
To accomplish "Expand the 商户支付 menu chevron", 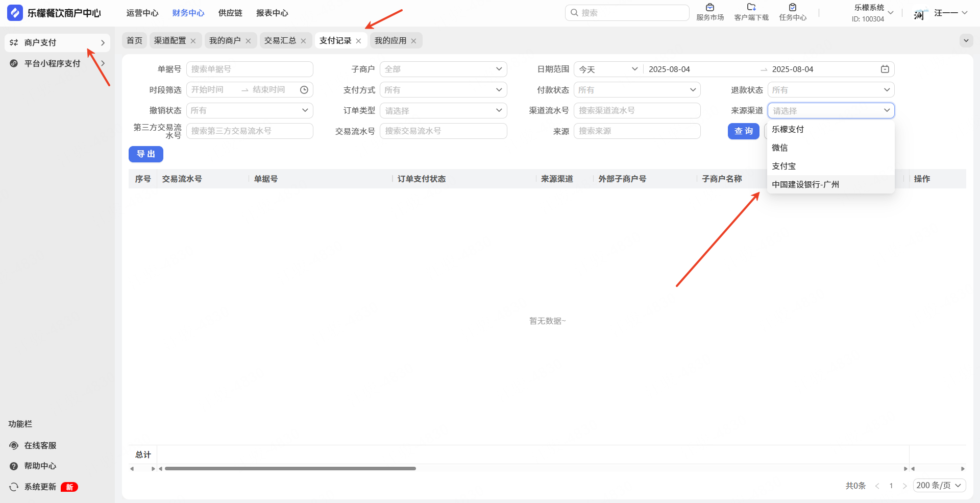I will pos(103,42).
